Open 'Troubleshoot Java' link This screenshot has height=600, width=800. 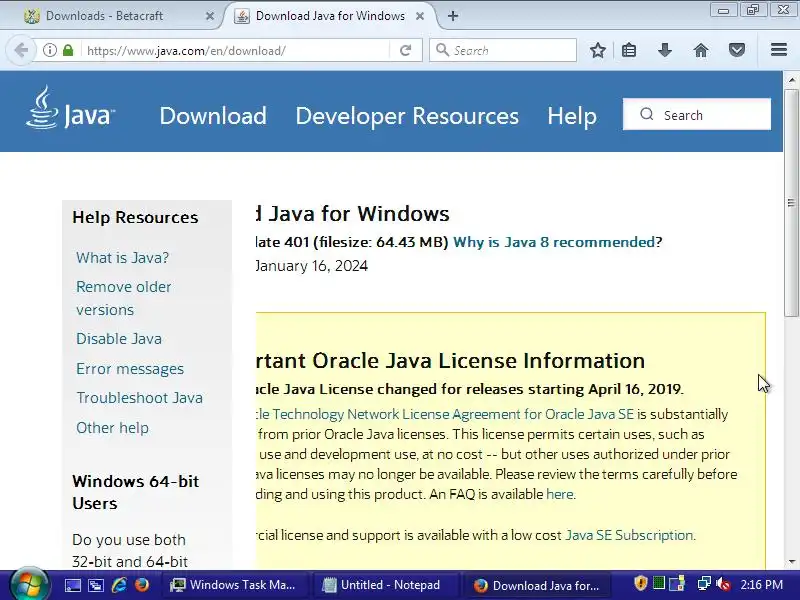click(x=140, y=398)
